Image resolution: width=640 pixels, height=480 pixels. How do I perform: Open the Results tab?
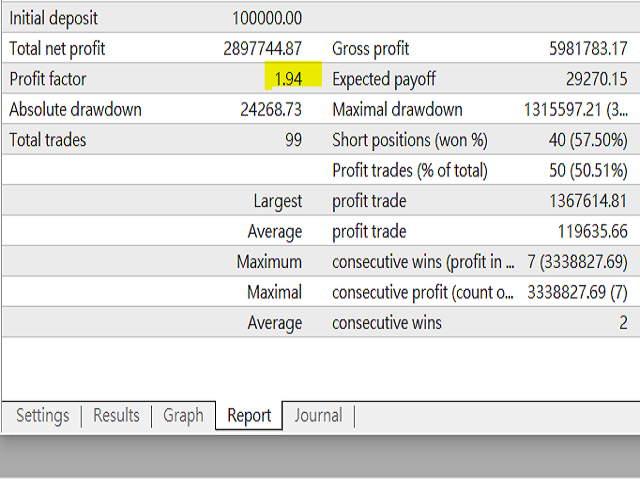tap(116, 416)
